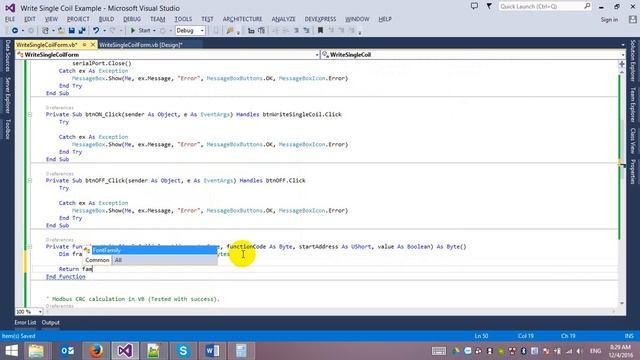The width and height of the screenshot is (640, 360).
Task: Open the Output panel tab
Action: [51, 322]
